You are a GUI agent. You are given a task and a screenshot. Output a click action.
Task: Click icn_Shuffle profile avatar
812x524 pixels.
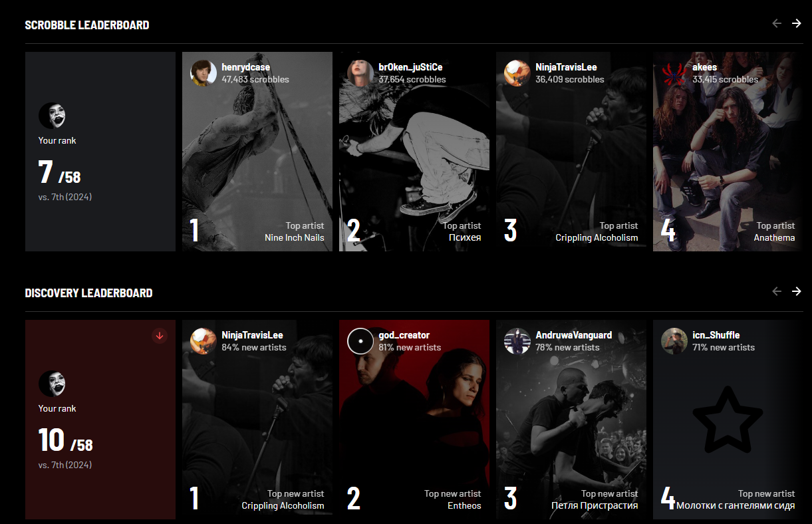674,341
